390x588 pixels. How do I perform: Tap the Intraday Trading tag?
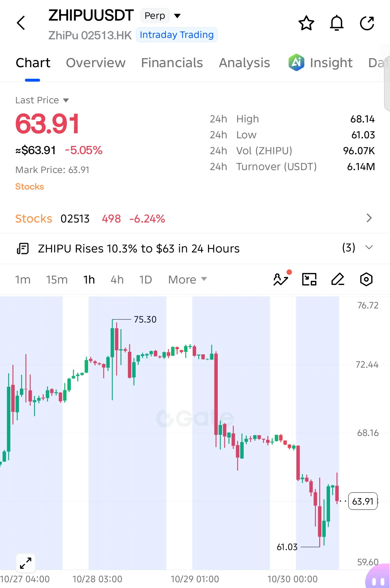(x=177, y=35)
